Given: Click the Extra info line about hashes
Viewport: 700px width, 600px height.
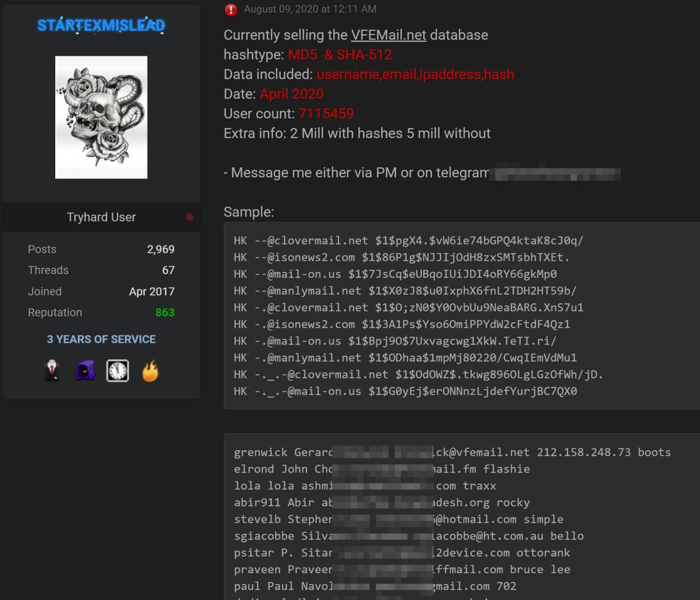Looking at the screenshot, I should click(357, 133).
